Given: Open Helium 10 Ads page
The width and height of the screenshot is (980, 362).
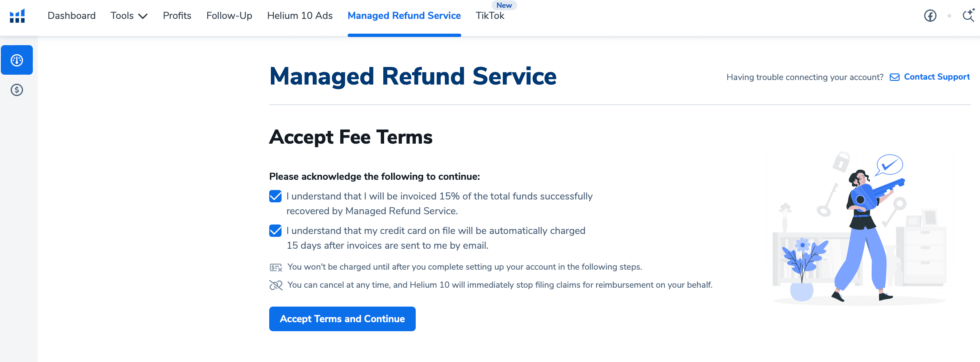Looking at the screenshot, I should click(300, 16).
